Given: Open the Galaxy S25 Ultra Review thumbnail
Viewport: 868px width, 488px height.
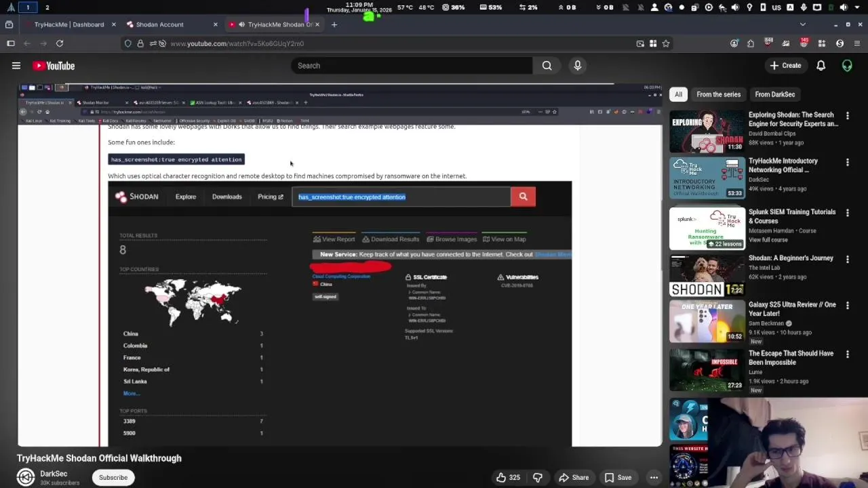Looking at the screenshot, I should click(707, 321).
